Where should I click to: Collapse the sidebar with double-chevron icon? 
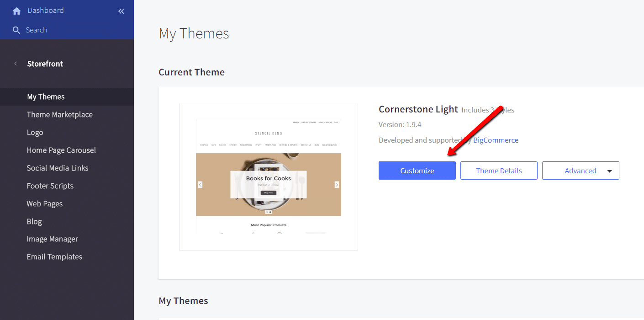pyautogui.click(x=121, y=11)
